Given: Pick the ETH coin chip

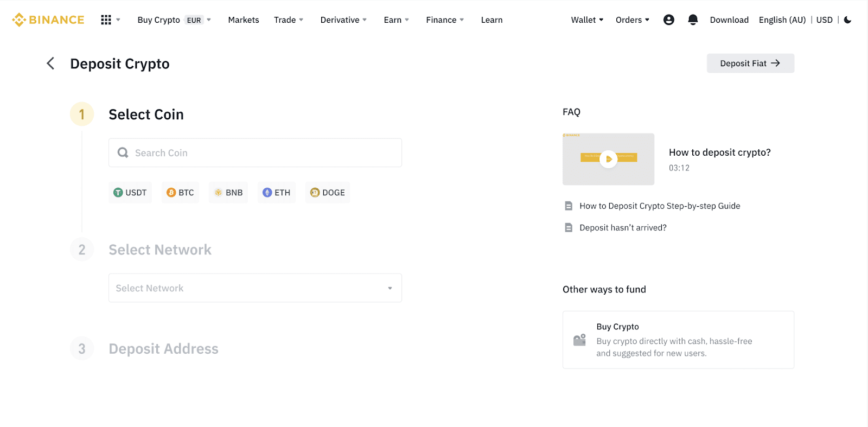Looking at the screenshot, I should pyautogui.click(x=277, y=193).
